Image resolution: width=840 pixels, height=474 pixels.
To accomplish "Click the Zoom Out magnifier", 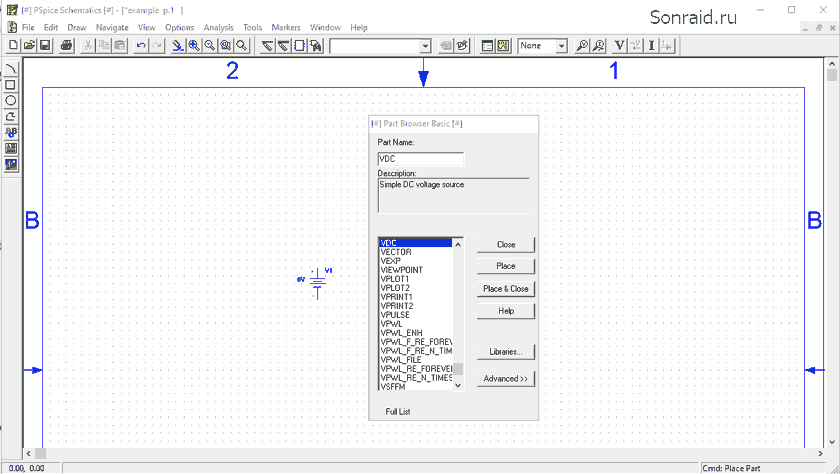I will point(209,46).
